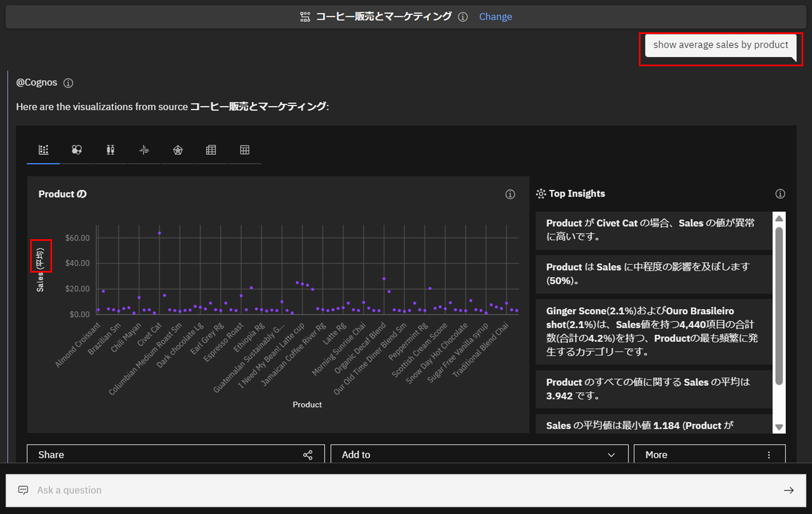This screenshot has height=514, width=812.
Task: Click the Top Insights info icon
Action: (x=780, y=194)
